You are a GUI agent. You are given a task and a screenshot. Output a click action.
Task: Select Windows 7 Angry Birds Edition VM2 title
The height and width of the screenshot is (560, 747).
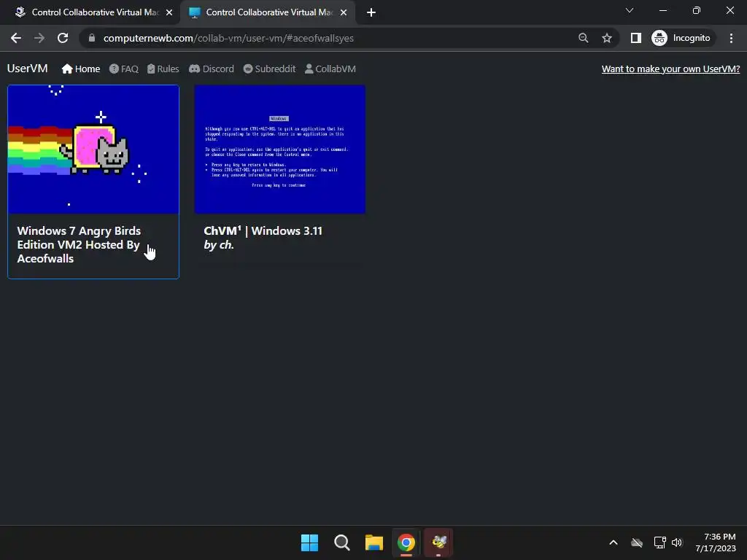click(79, 245)
